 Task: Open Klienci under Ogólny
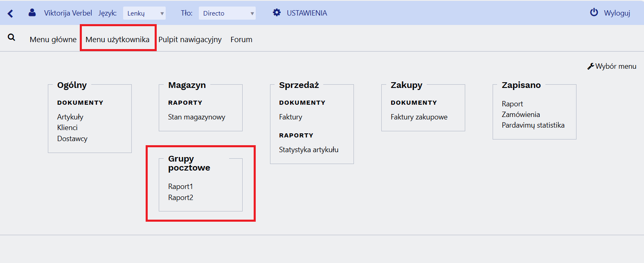pyautogui.click(x=68, y=128)
